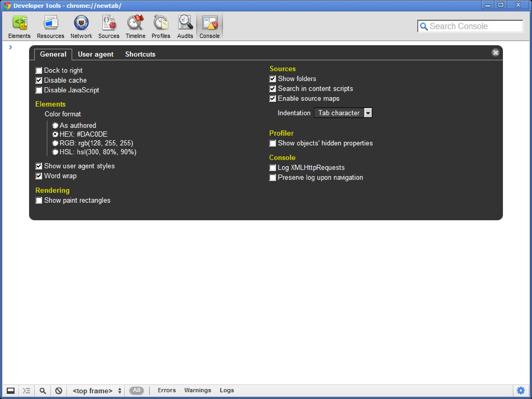The image size is (532, 399).
Task: Maximize the Developer Tools window
Action: 501,5
